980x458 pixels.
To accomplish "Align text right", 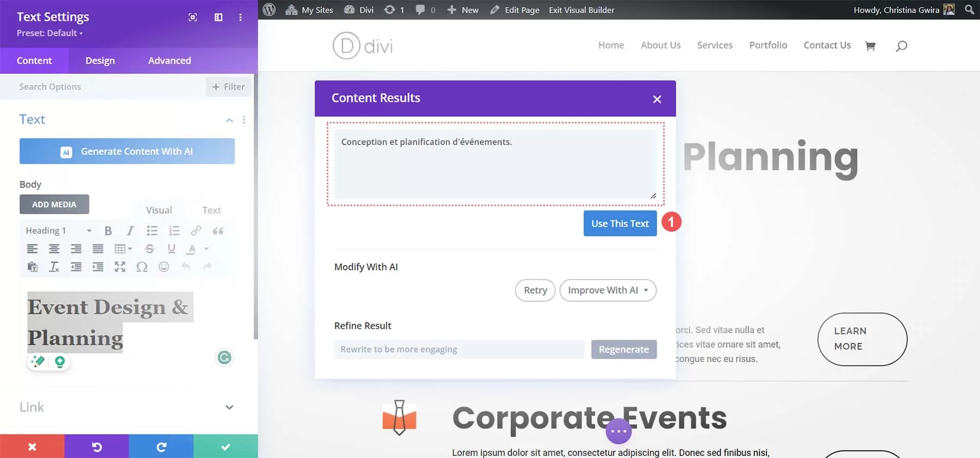I will pyautogui.click(x=76, y=249).
